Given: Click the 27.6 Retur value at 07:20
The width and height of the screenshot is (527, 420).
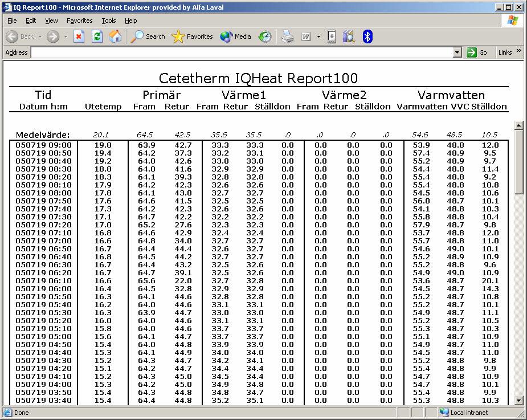Looking at the screenshot, I should 183,225.
